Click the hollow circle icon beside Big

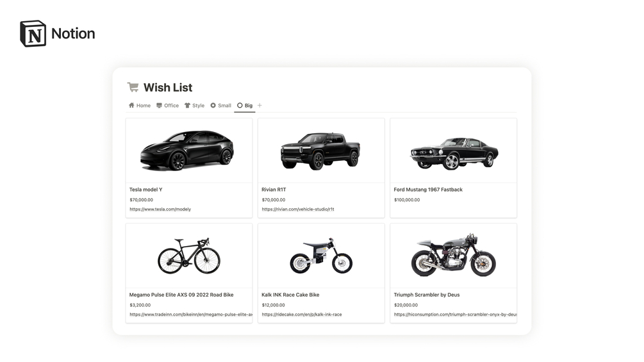click(x=240, y=106)
